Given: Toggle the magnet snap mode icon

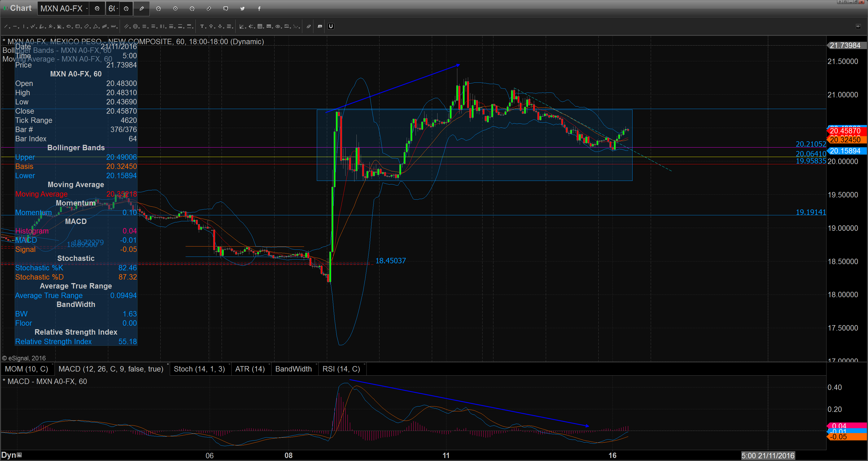Looking at the screenshot, I should [331, 26].
